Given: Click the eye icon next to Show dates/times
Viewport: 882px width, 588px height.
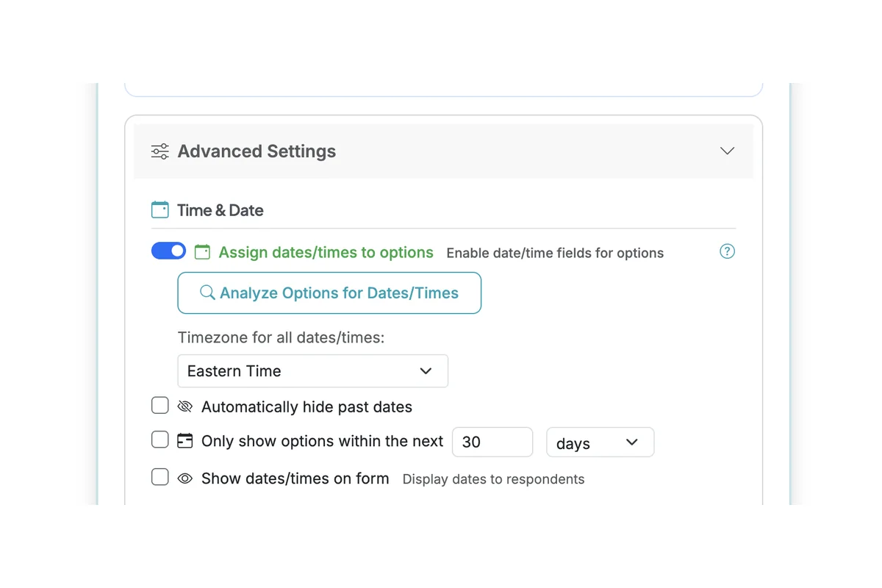Looking at the screenshot, I should 184,478.
